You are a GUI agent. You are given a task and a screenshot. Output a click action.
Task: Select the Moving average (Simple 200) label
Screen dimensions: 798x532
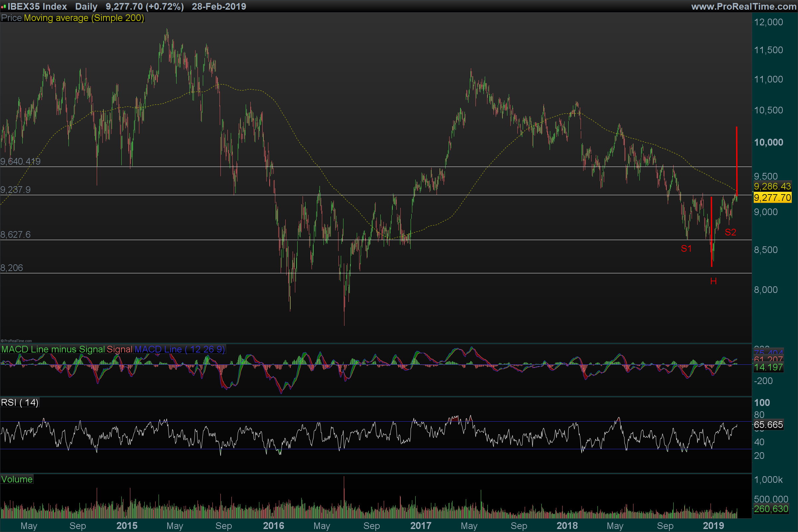[x=84, y=18]
